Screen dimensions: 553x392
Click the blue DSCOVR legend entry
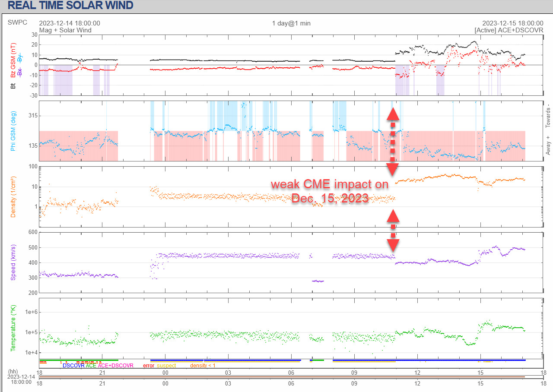pos(73,366)
